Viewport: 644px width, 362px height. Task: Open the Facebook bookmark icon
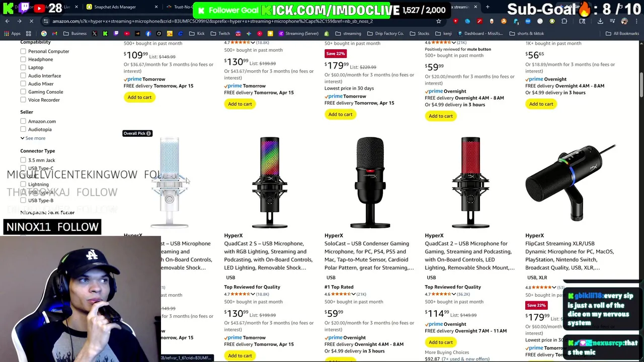click(x=148, y=34)
